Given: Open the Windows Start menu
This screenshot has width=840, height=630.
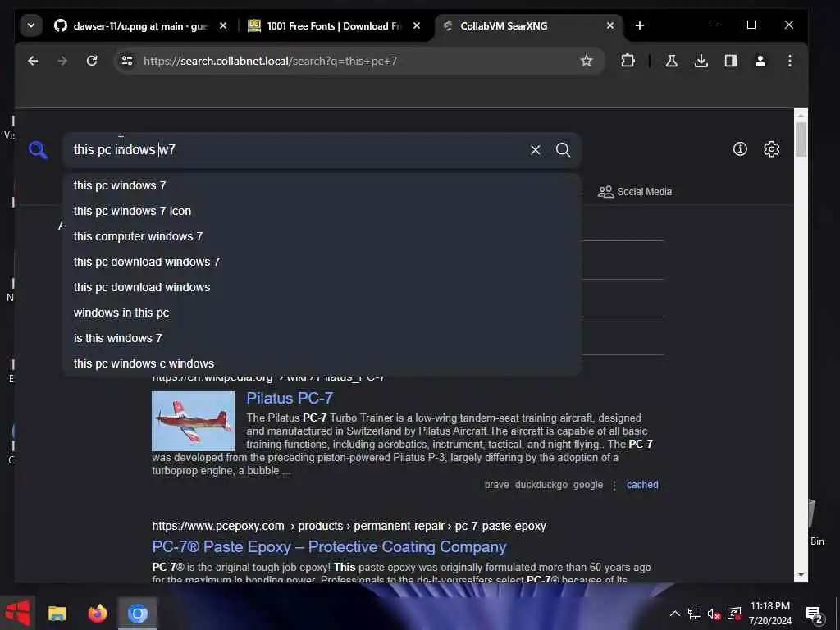Looking at the screenshot, I should click(x=17, y=613).
